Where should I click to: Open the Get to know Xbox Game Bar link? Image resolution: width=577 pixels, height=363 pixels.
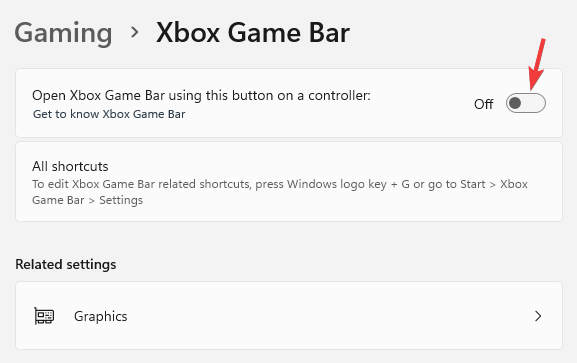(x=109, y=114)
